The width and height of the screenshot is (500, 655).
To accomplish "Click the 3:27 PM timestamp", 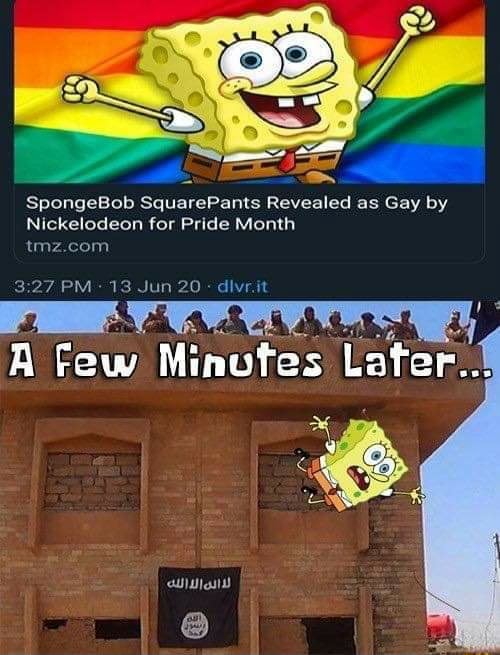I will click(53, 287).
